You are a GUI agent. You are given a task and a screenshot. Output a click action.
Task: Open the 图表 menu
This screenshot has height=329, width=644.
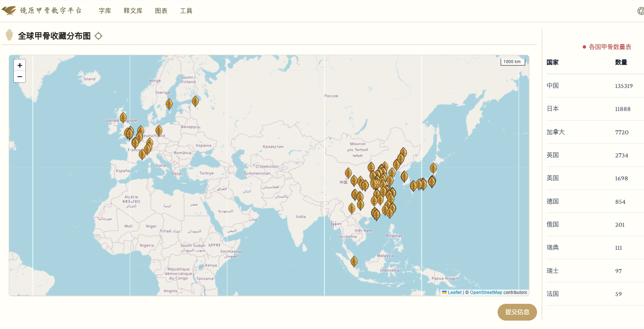(x=161, y=11)
